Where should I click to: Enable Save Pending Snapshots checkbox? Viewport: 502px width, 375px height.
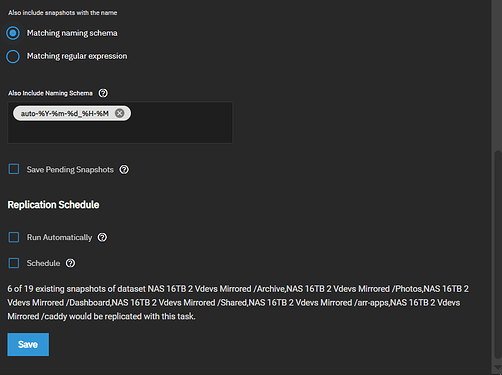(14, 169)
